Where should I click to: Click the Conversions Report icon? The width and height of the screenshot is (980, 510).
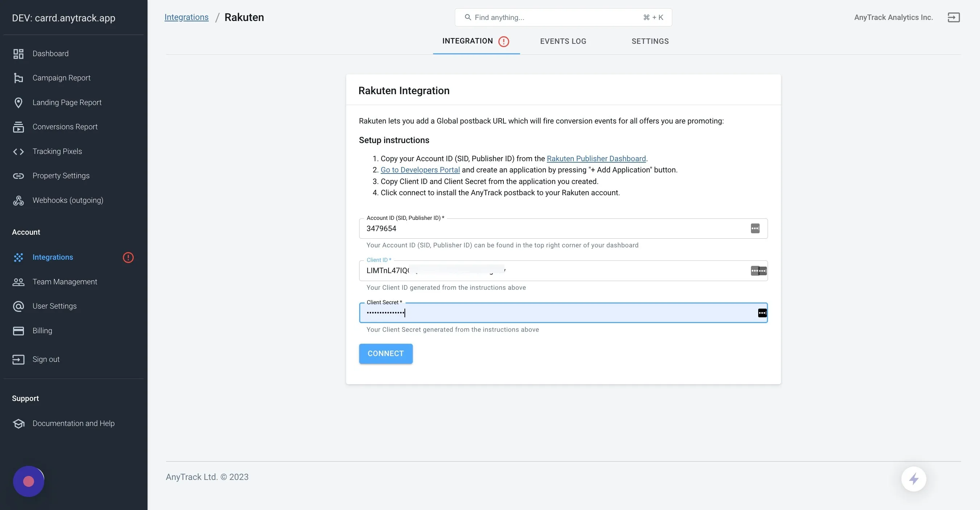pyautogui.click(x=18, y=127)
